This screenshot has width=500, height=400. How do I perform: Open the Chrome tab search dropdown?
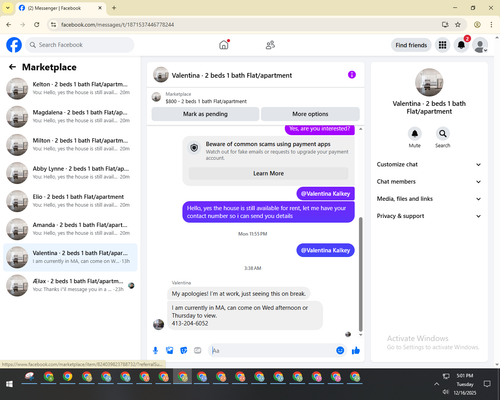[x=8, y=8]
